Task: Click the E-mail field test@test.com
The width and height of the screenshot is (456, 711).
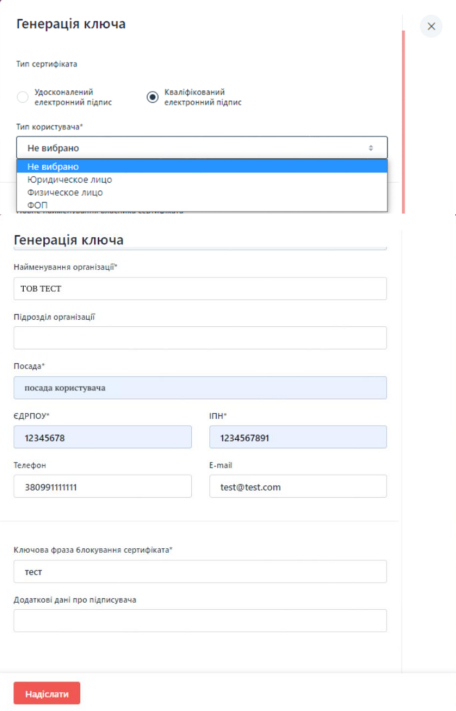Action: 298,487
